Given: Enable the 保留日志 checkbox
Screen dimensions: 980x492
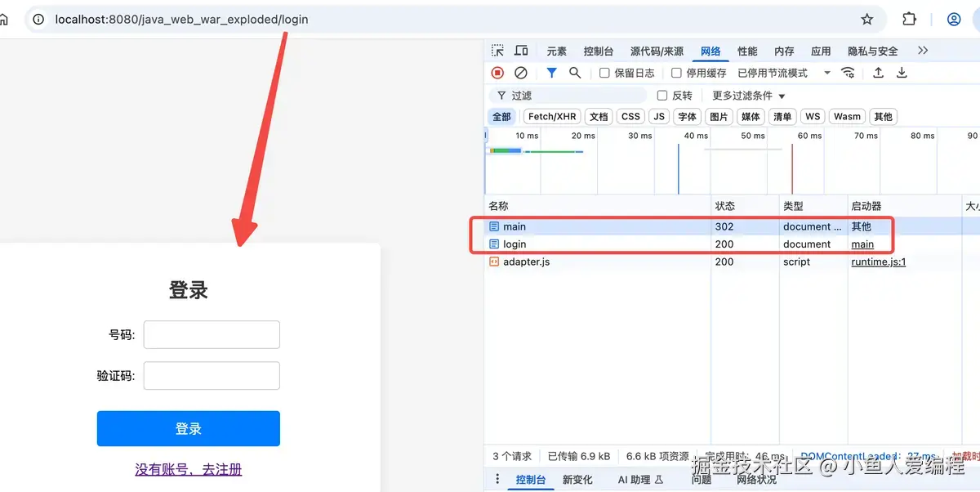Looking at the screenshot, I should (605, 73).
